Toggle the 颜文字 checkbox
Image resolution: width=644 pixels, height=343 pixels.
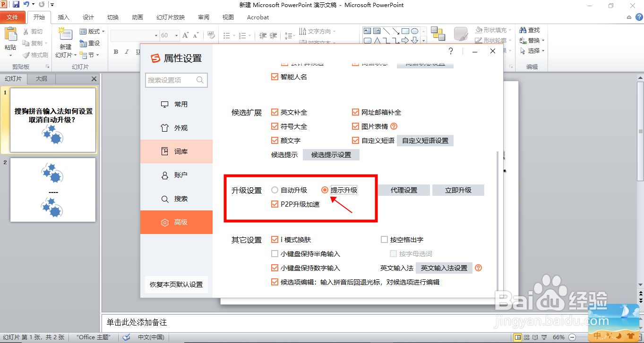(275, 141)
